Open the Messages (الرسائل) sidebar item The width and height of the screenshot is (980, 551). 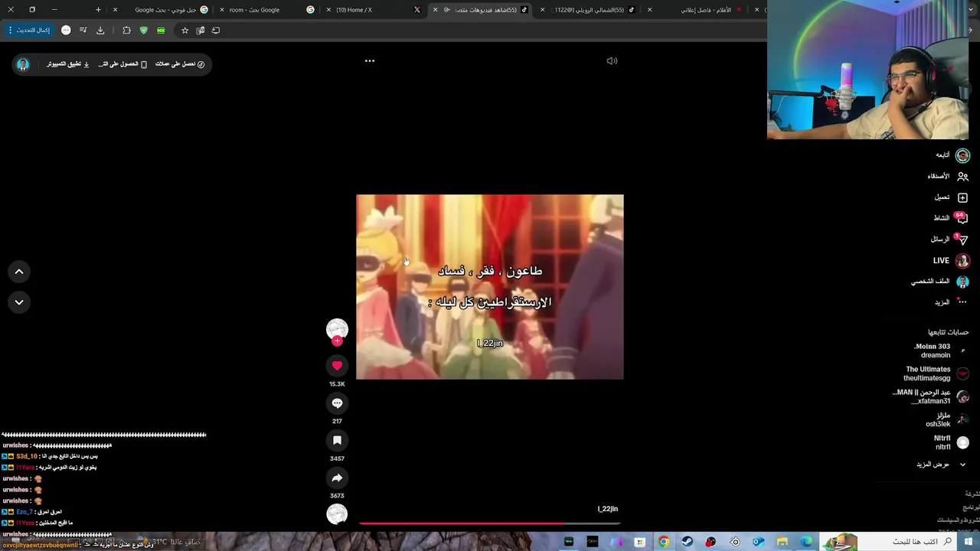(949, 240)
